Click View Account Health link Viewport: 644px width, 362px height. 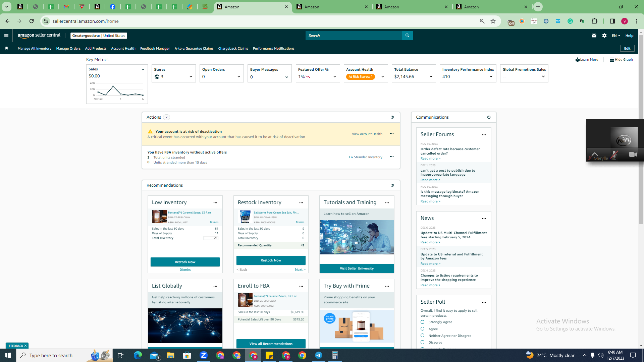367,134
